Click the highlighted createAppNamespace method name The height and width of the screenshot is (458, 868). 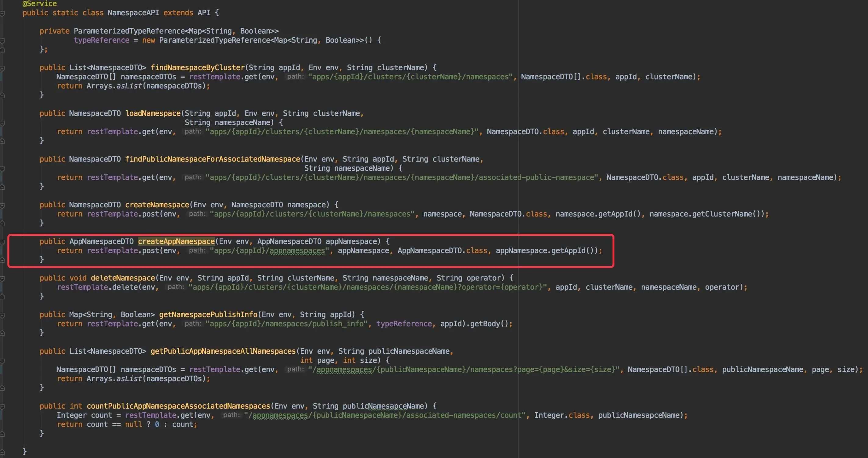pyautogui.click(x=176, y=242)
